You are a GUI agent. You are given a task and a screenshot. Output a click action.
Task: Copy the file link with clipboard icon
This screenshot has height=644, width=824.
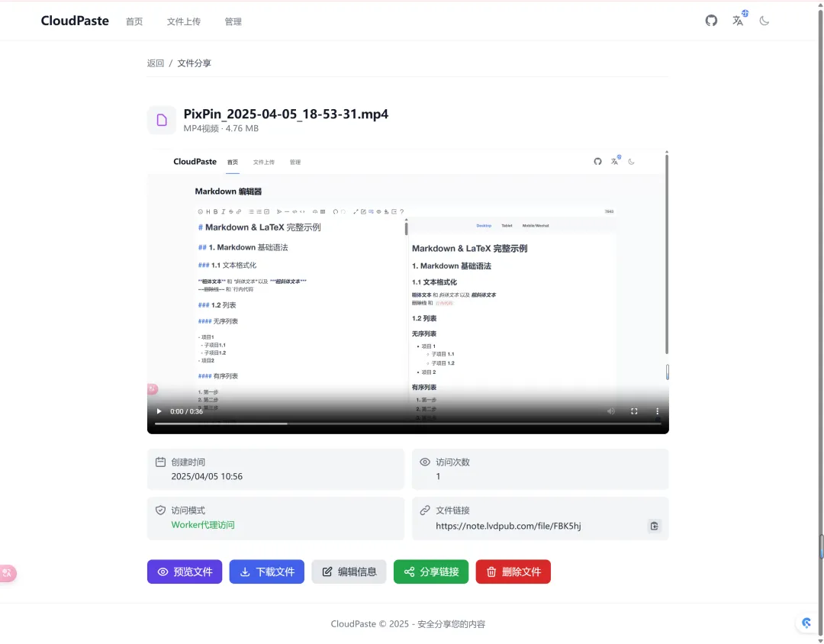(655, 526)
